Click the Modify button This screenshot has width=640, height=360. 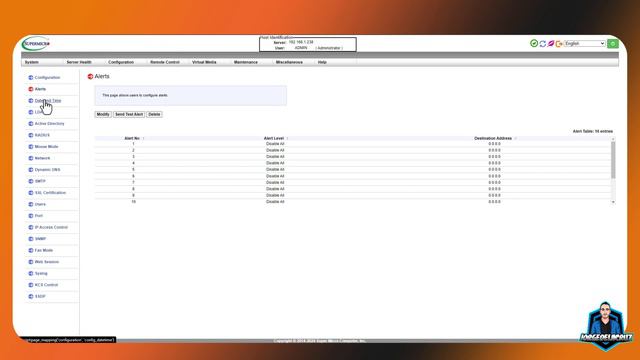click(x=103, y=114)
